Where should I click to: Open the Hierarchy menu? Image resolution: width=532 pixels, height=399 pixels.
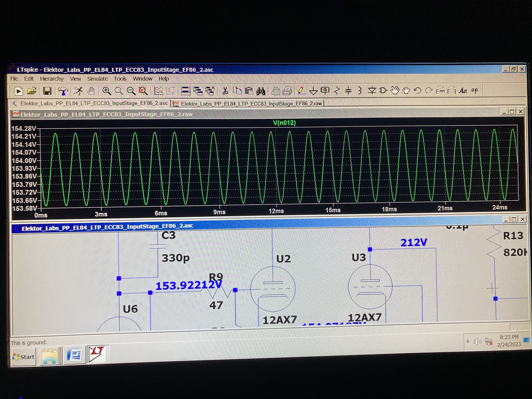[x=52, y=78]
